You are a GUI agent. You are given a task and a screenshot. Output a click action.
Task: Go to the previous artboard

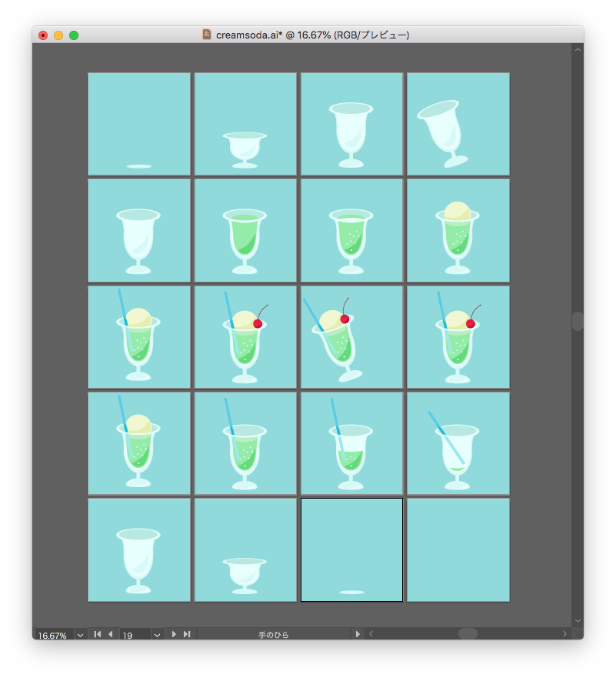coord(111,634)
